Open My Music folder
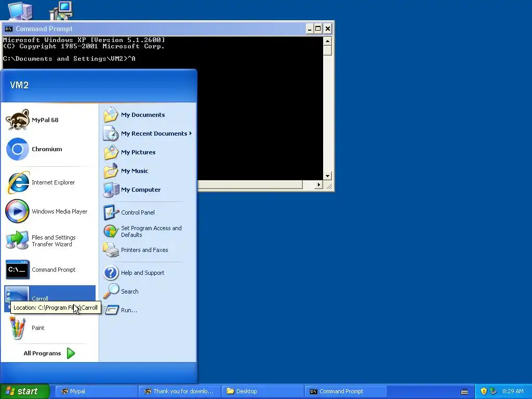The height and width of the screenshot is (399, 532). [148, 170]
